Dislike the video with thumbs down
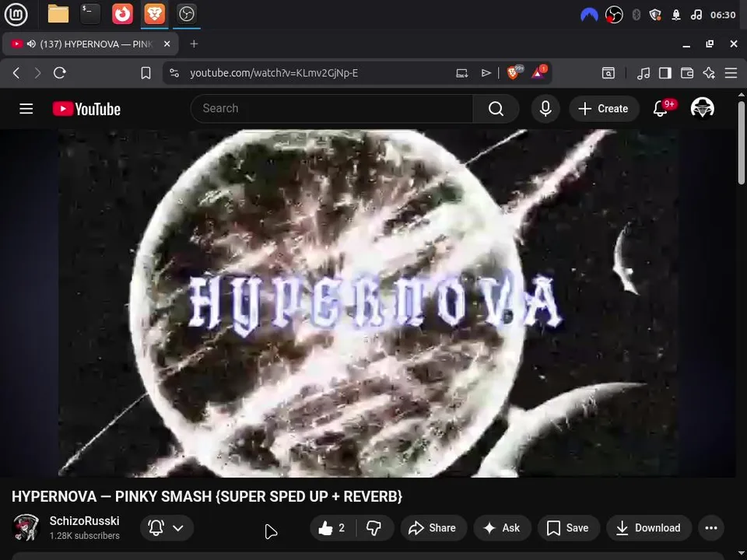 pyautogui.click(x=374, y=527)
